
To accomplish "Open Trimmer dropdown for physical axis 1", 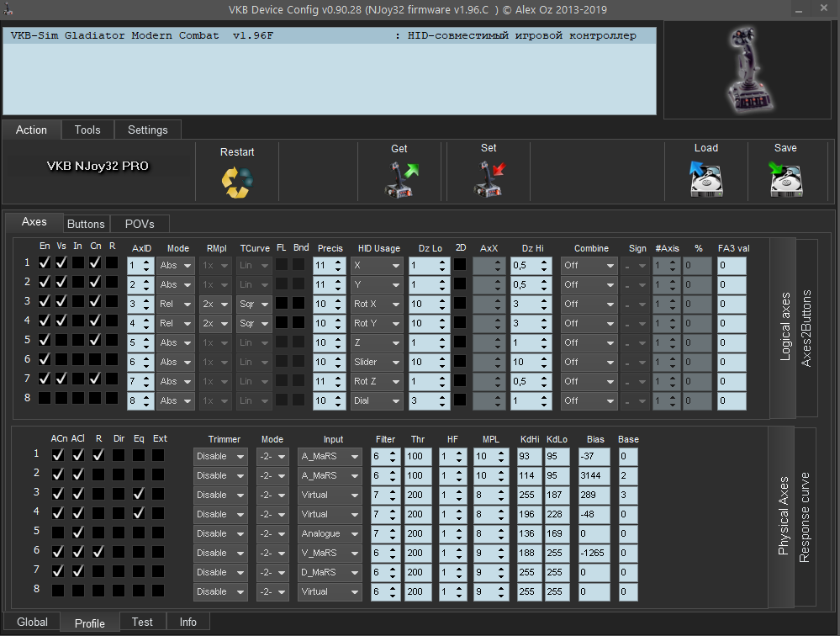I will point(220,457).
